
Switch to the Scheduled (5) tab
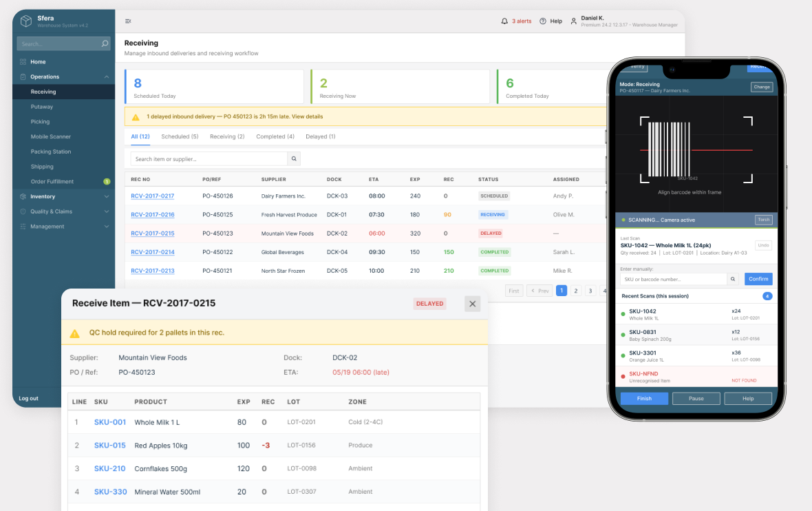[180, 136]
